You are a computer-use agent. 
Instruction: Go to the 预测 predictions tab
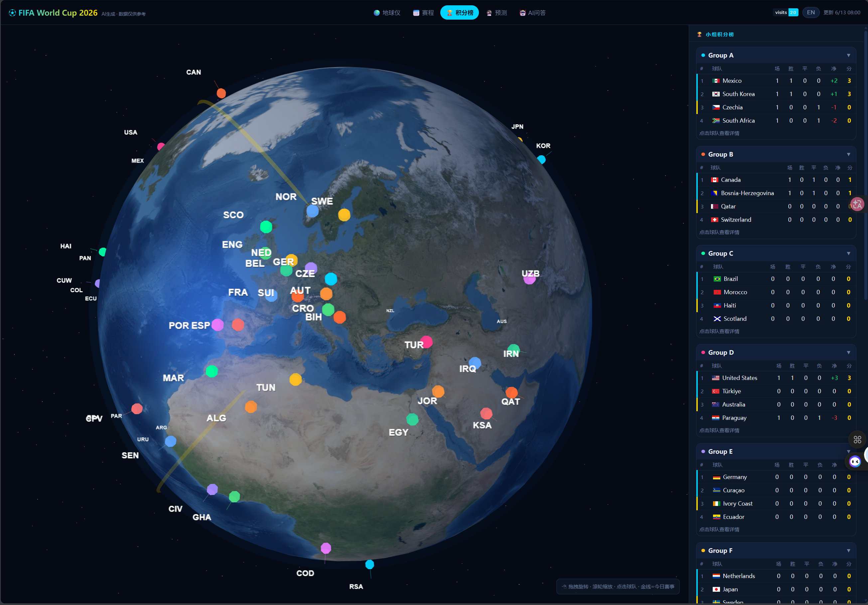click(497, 13)
